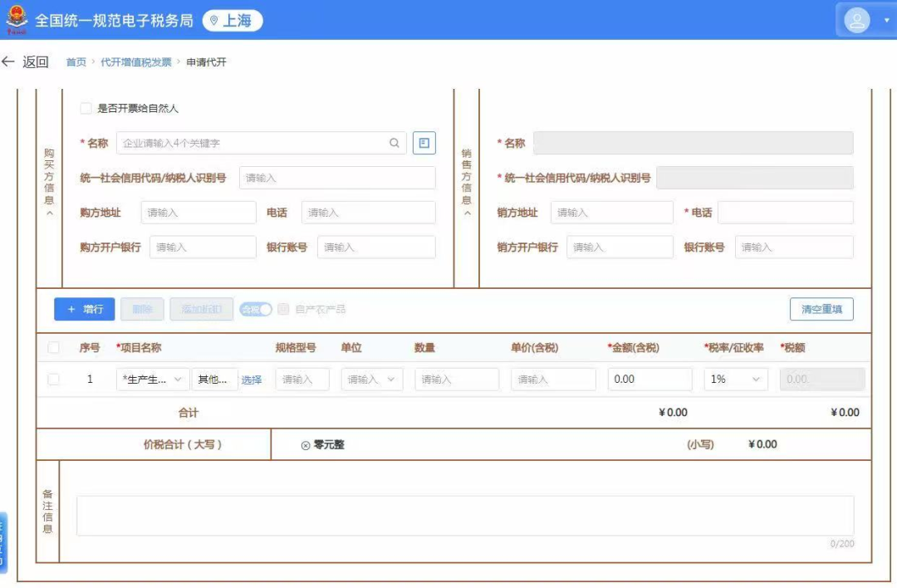Collapse the 销售方信息 section chevron
Image resolution: width=897 pixels, height=588 pixels.
click(468, 213)
